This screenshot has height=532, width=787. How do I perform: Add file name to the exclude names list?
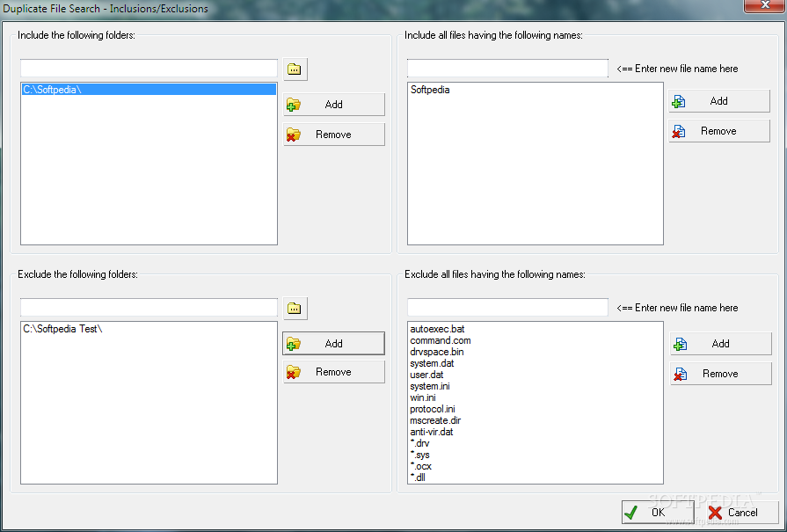pos(721,344)
